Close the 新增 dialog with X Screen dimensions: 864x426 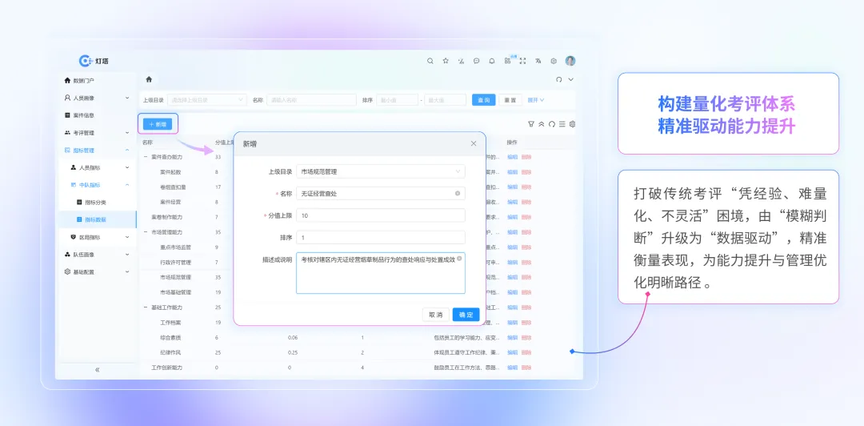[x=473, y=144]
